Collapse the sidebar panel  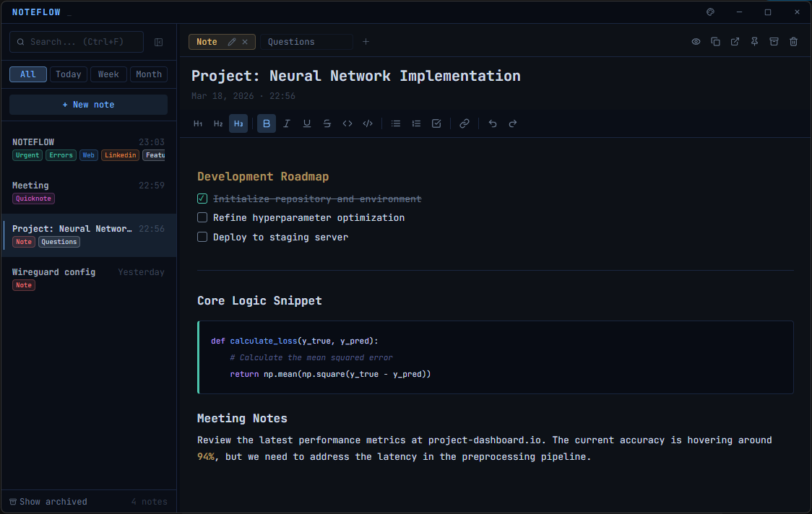tap(159, 42)
